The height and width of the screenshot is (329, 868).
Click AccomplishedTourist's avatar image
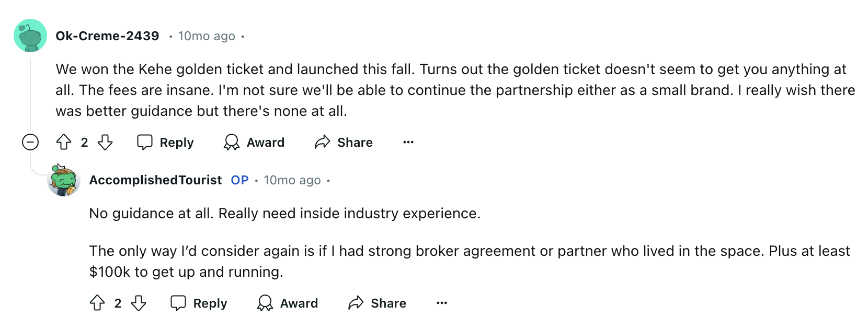tap(64, 180)
